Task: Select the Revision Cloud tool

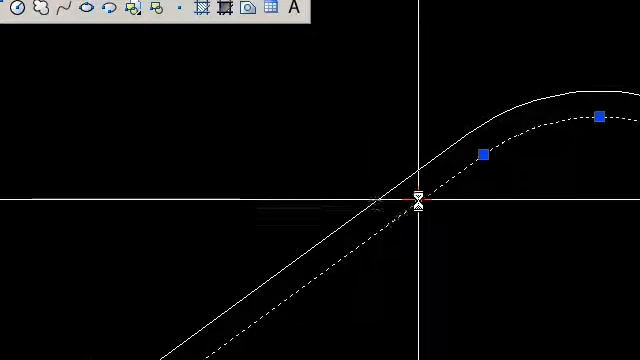Action: click(41, 7)
